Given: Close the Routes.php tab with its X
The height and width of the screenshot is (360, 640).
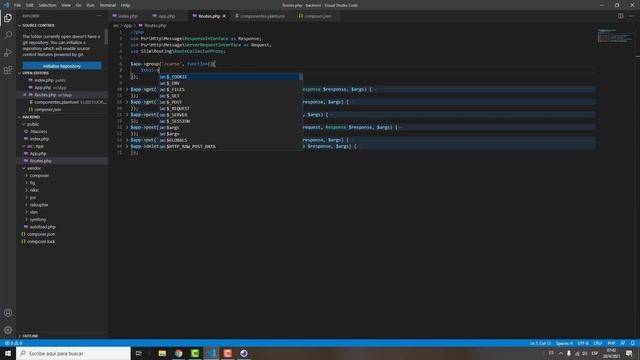Looking at the screenshot, I should tap(224, 16).
